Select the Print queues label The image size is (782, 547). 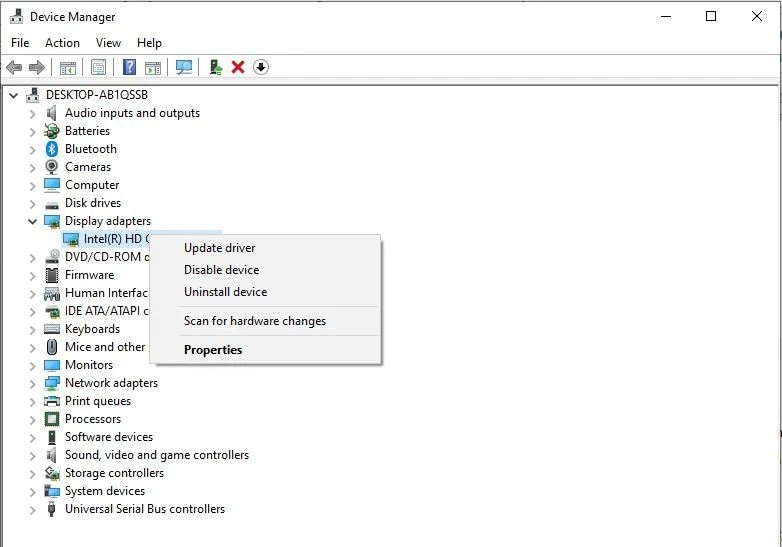98,401
